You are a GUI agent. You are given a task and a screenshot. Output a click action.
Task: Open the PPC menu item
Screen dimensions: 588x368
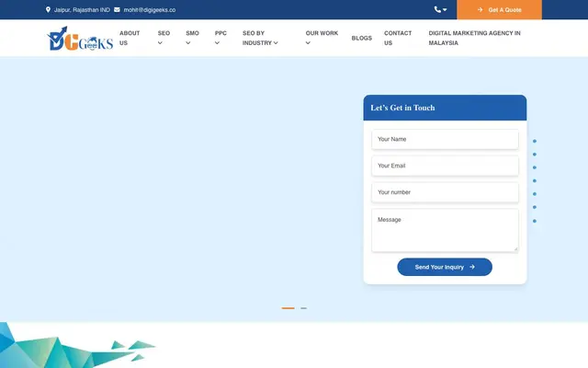tap(220, 33)
